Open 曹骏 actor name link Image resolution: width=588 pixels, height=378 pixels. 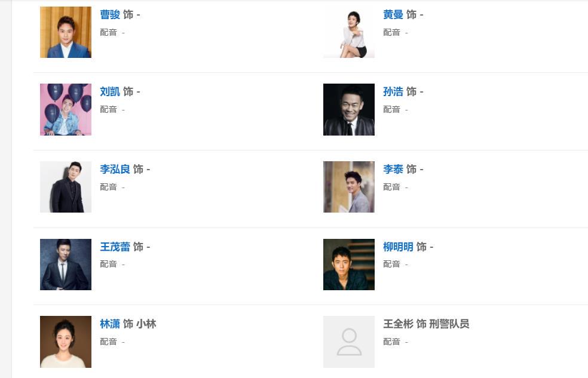pyautogui.click(x=110, y=14)
